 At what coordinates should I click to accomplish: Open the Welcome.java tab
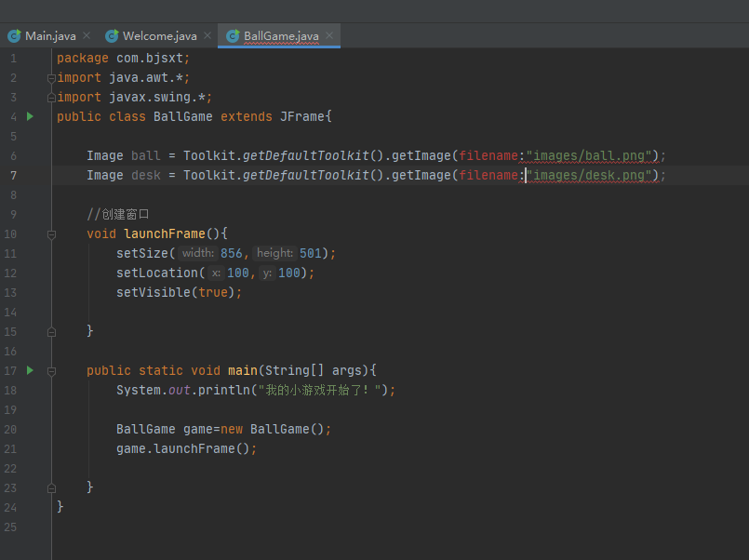click(159, 35)
